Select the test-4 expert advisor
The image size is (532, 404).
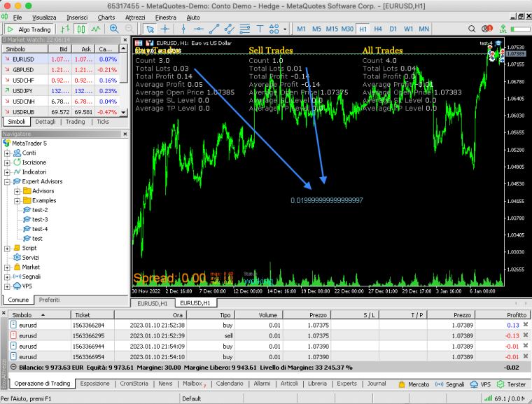point(36,229)
